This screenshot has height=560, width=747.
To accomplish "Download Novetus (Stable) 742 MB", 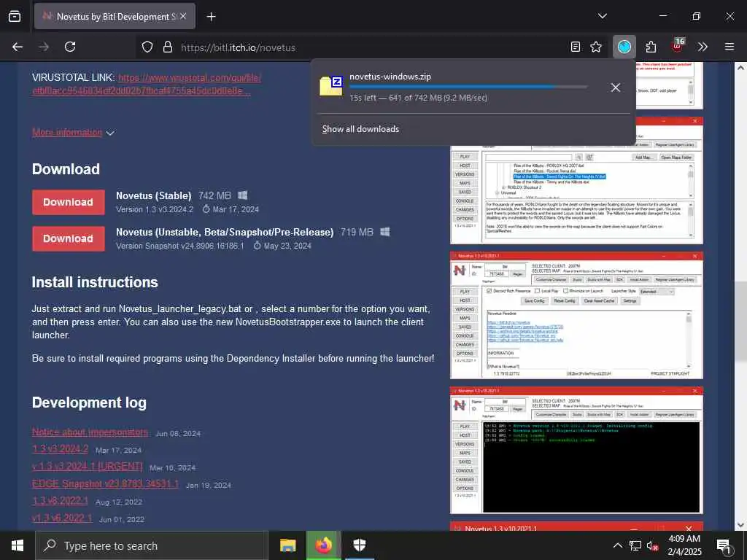I will click(x=69, y=202).
